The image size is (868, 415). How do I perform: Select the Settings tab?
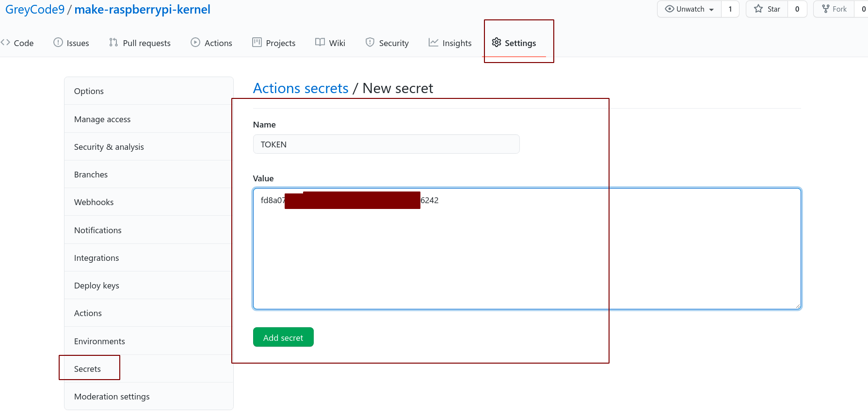pyautogui.click(x=514, y=43)
